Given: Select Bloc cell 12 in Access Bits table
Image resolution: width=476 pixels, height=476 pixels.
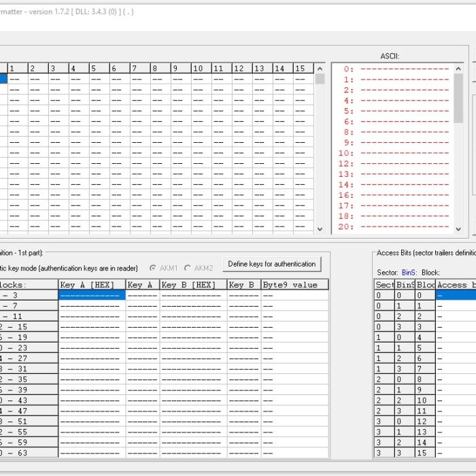Looking at the screenshot, I should (x=425, y=422).
